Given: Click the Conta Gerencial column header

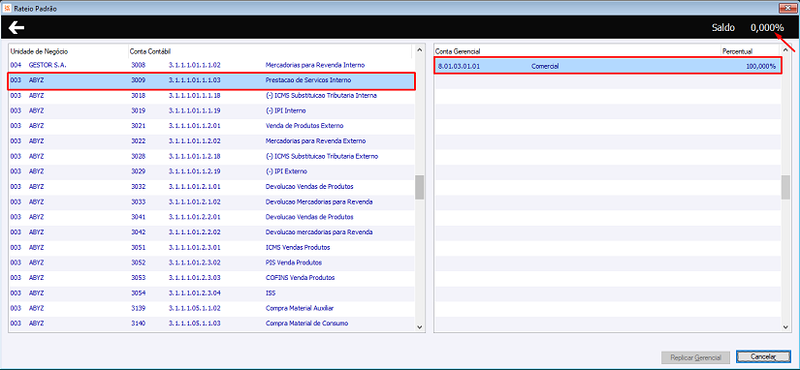Looking at the screenshot, I should (x=577, y=51).
